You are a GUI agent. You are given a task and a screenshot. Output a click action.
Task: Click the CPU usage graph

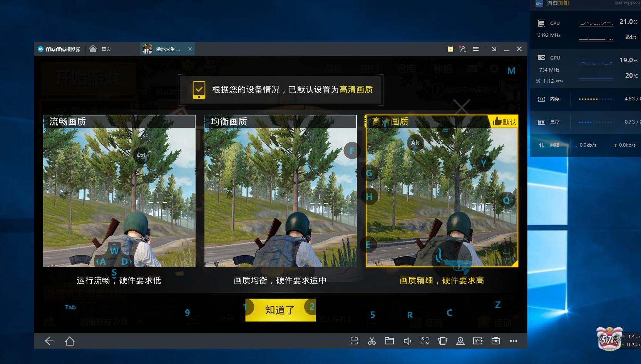pos(596,23)
